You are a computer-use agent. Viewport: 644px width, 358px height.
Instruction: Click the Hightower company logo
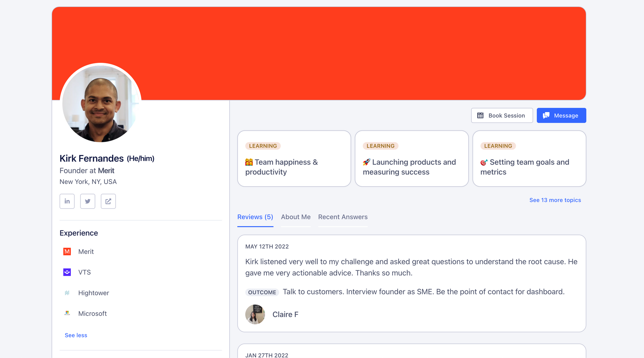click(x=67, y=293)
